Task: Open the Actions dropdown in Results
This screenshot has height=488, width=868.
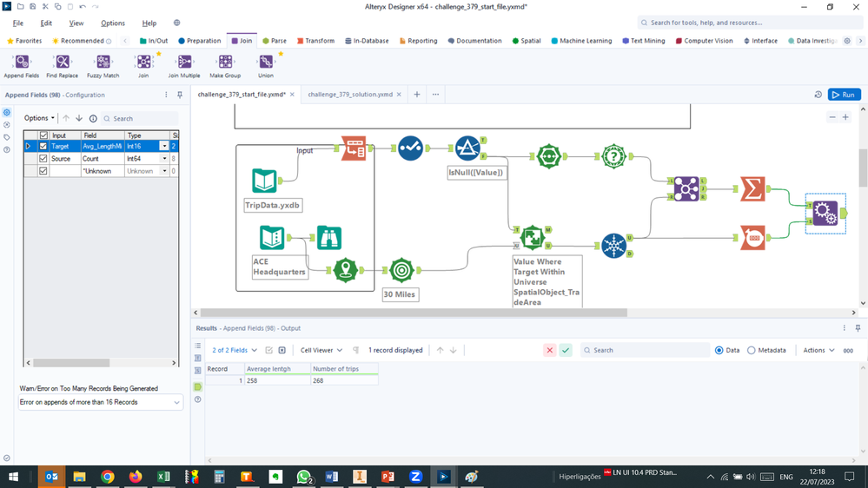Action: click(x=818, y=350)
